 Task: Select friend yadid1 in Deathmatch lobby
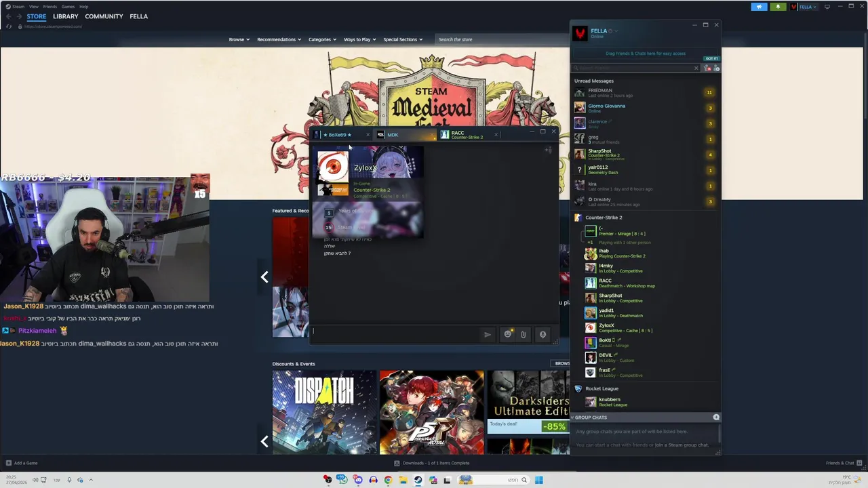pos(651,313)
